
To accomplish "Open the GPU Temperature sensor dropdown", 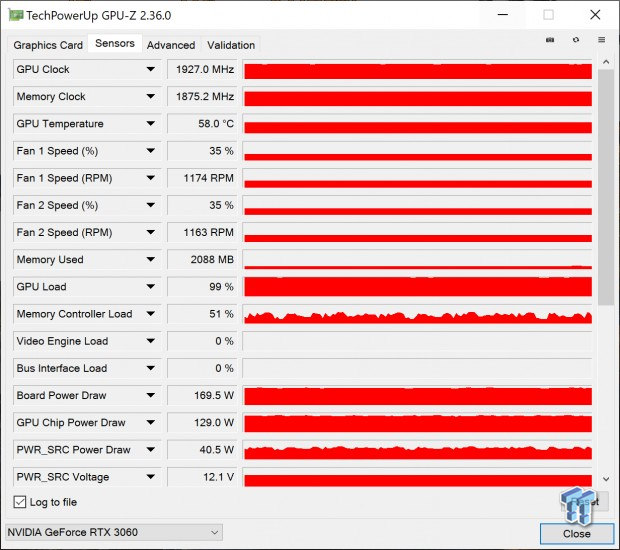I will tap(151, 124).
